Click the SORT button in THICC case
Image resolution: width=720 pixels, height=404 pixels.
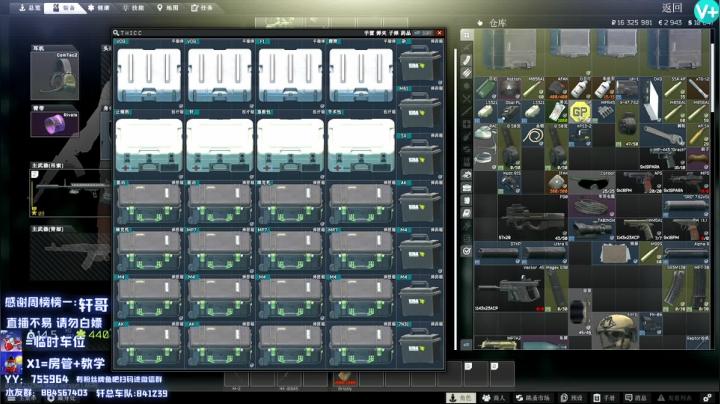[x=423, y=33]
